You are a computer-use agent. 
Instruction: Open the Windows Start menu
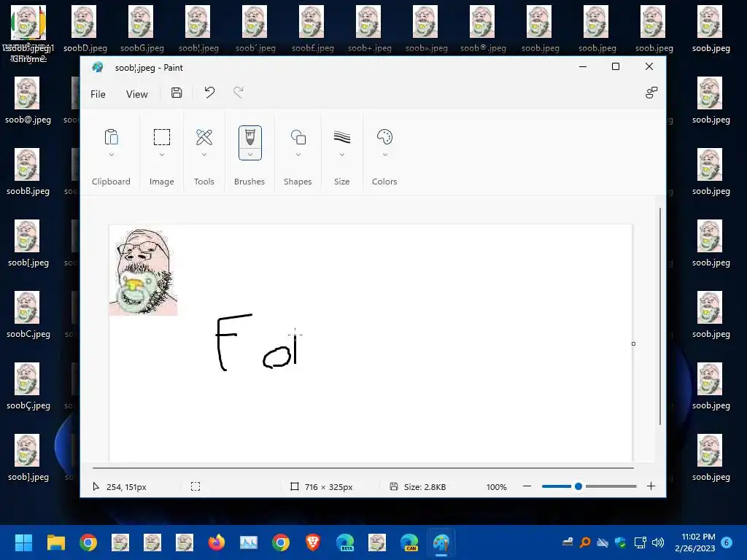tap(23, 542)
